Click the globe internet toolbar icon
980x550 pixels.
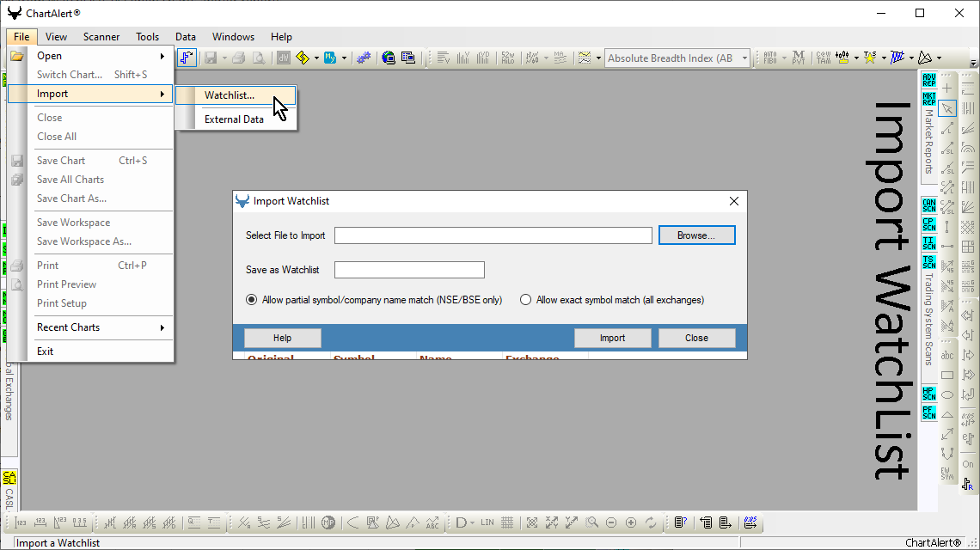click(x=388, y=58)
